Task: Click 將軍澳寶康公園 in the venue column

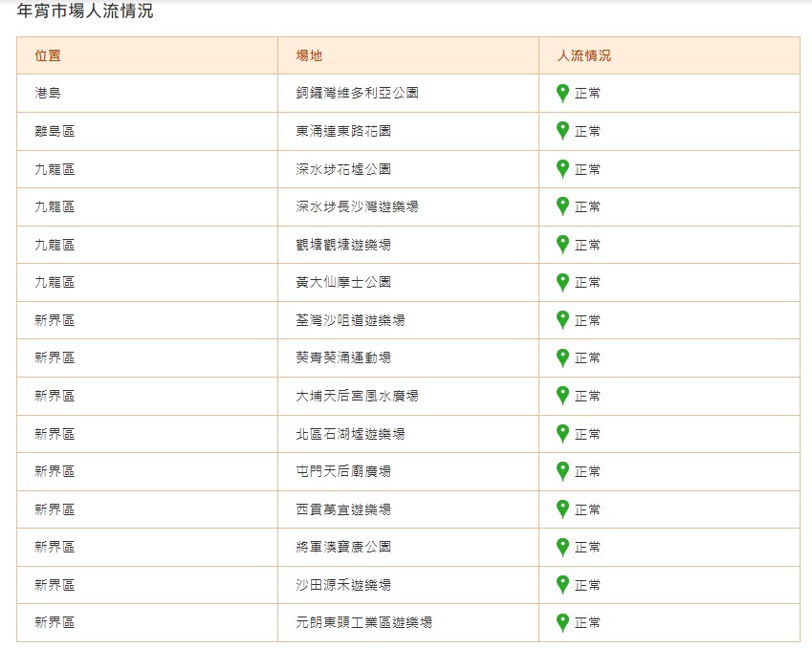Action: tap(343, 547)
